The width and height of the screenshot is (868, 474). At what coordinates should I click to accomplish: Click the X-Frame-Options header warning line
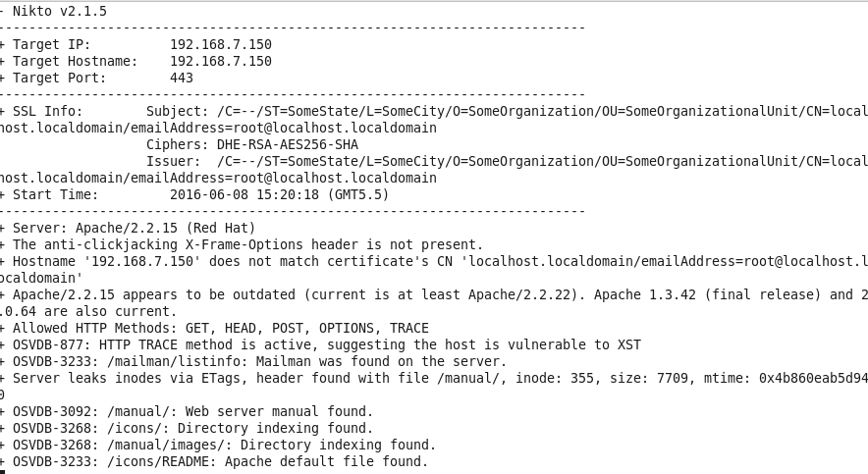(242, 244)
